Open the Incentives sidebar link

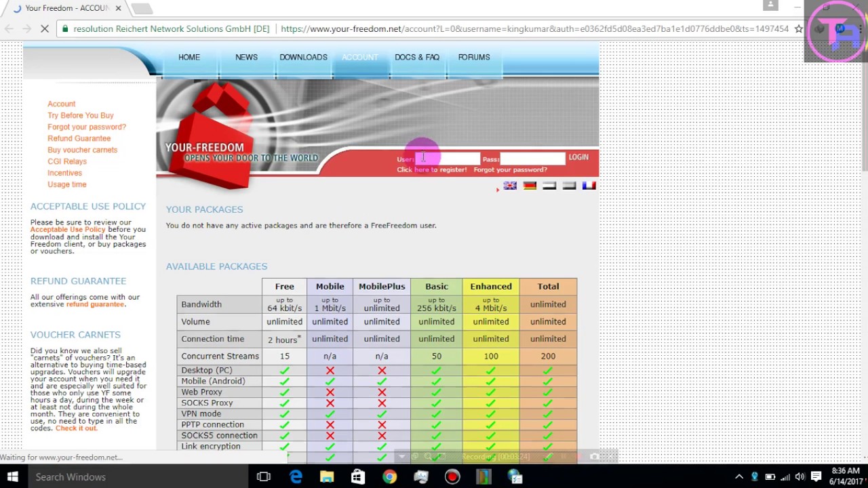64,173
